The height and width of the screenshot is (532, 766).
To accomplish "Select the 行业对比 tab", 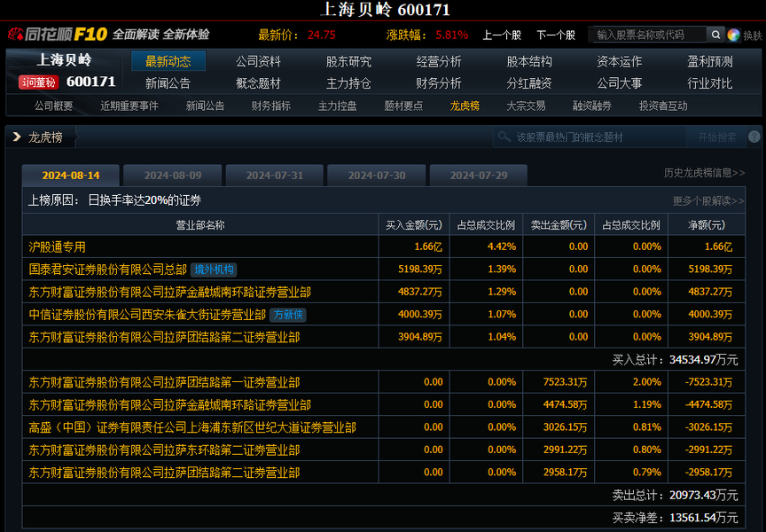I will 710,83.
